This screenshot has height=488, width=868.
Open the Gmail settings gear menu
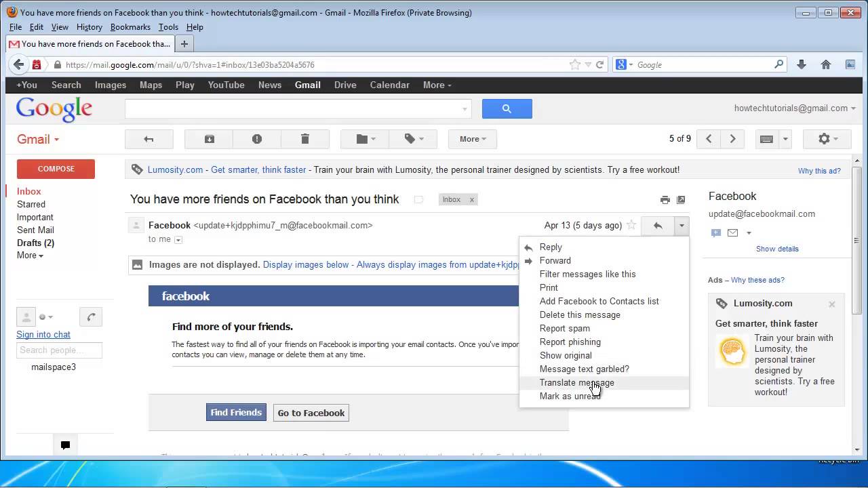(x=827, y=139)
